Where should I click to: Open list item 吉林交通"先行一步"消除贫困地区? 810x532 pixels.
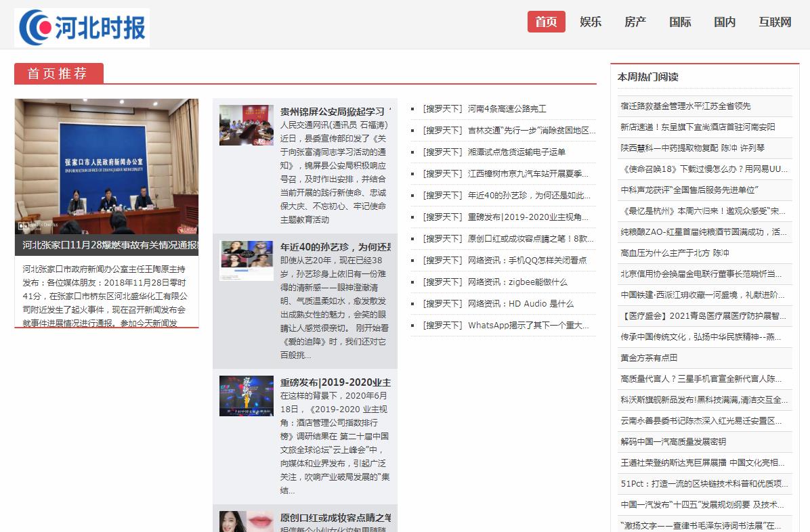pos(532,130)
